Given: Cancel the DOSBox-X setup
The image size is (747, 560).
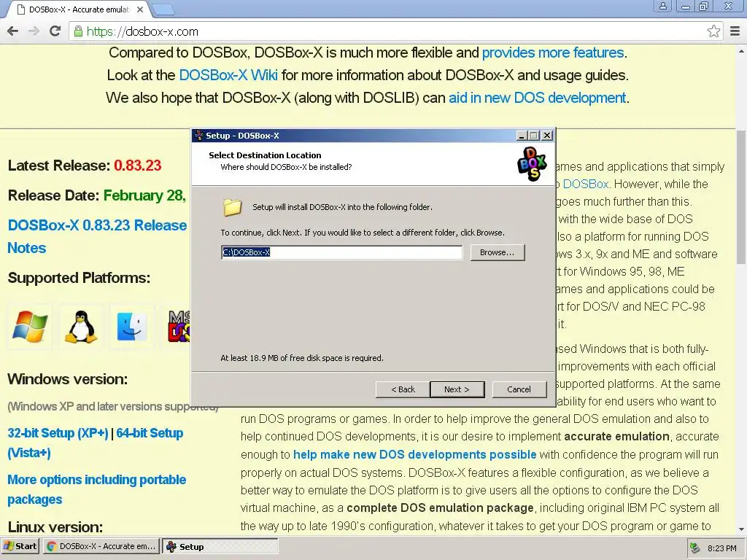Looking at the screenshot, I should (519, 389).
